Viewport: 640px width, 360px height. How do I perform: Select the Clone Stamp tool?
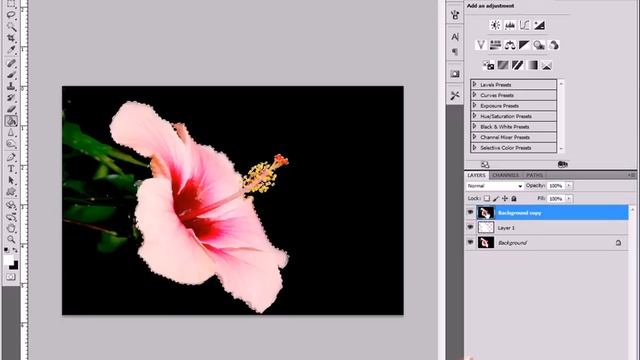11,86
